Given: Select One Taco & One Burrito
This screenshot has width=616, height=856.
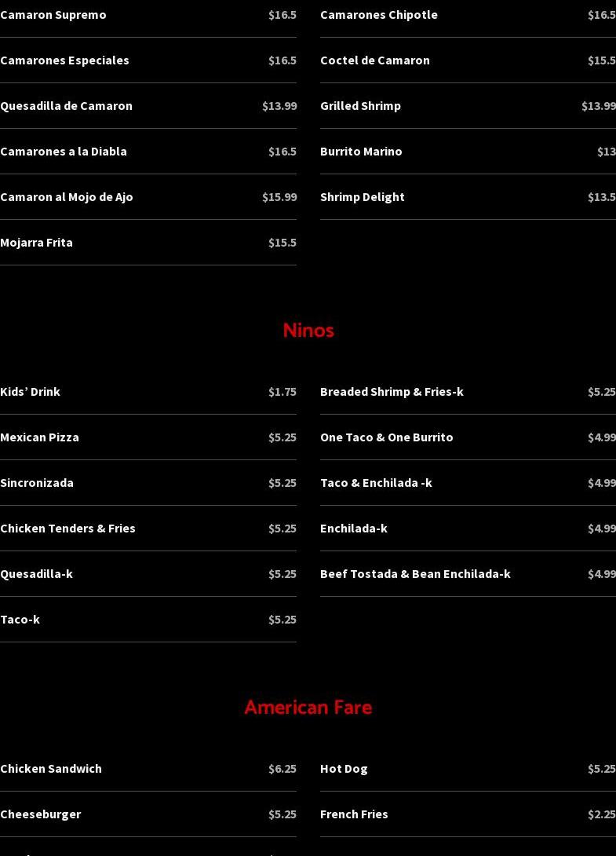Looking at the screenshot, I should point(386,437).
